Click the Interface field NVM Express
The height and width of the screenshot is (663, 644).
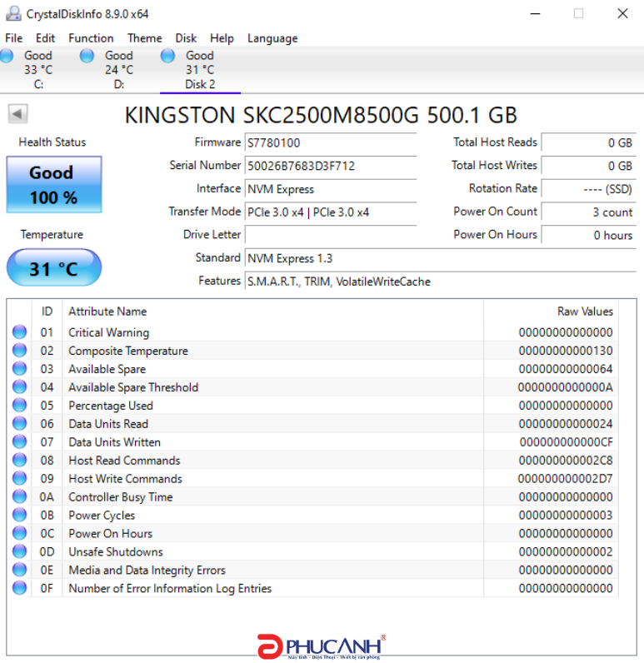tap(331, 189)
